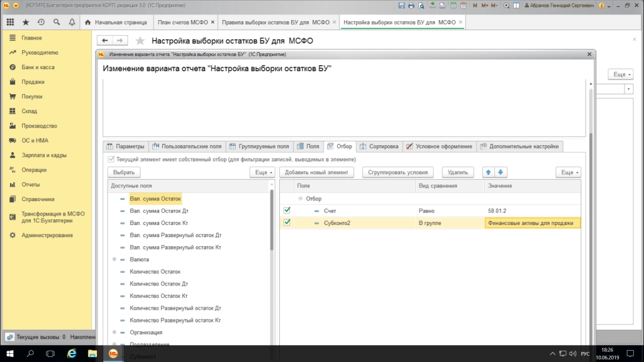Open File Explorer from taskbar

(x=92, y=353)
